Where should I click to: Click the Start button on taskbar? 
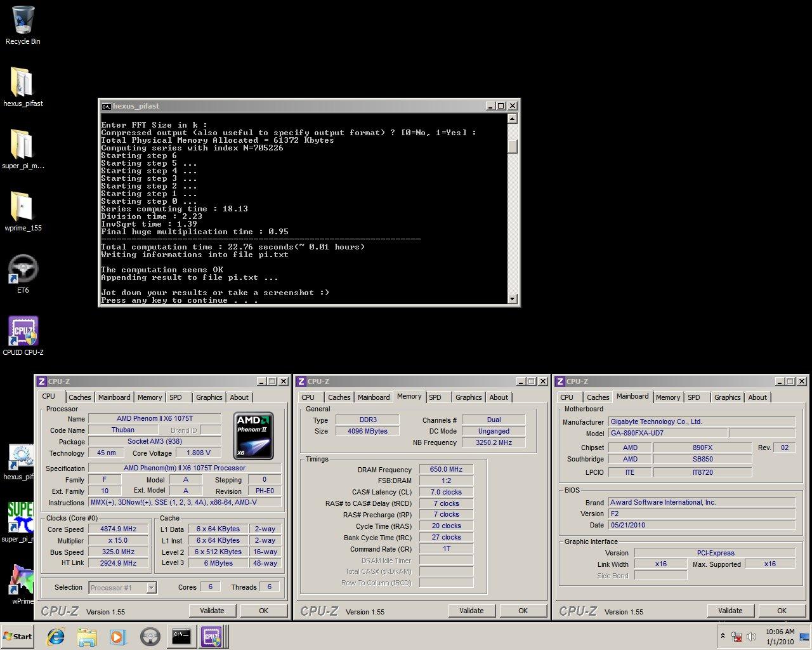pyautogui.click(x=18, y=637)
